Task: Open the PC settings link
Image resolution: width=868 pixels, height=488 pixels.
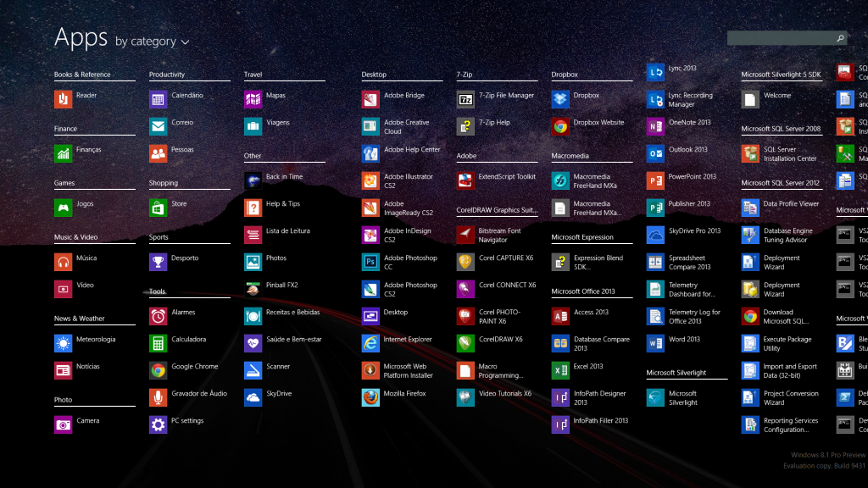Action: pyautogui.click(x=187, y=421)
